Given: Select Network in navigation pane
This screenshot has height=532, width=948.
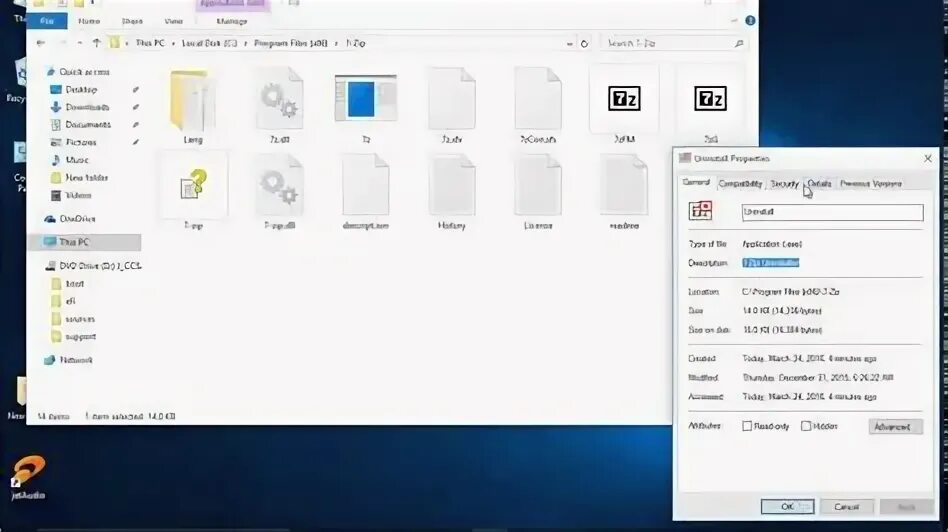Looking at the screenshot, I should 76,360.
